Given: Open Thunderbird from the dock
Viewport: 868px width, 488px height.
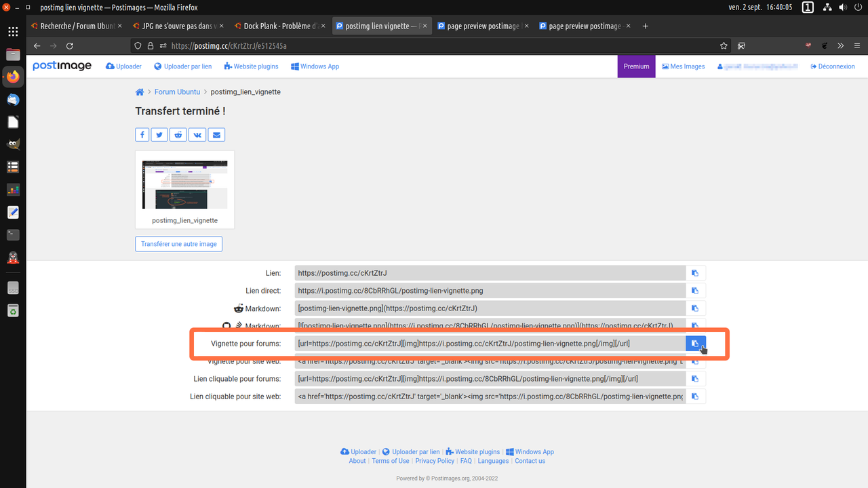Looking at the screenshot, I should click(x=13, y=100).
